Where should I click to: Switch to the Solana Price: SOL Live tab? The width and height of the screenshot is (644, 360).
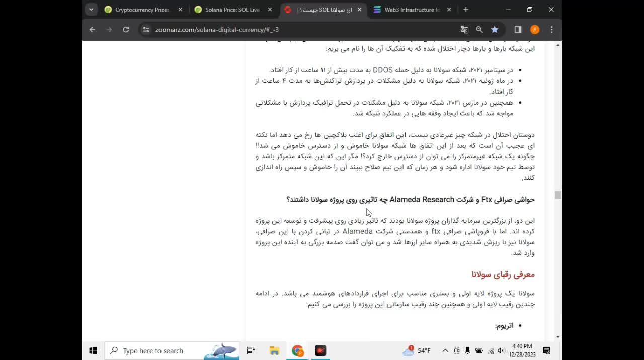click(x=232, y=10)
